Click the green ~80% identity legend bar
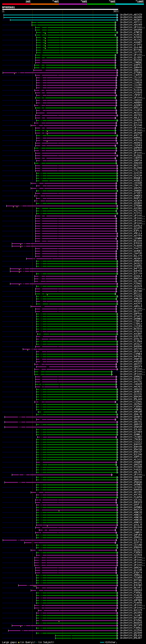146x644 pixels. [101, 4]
